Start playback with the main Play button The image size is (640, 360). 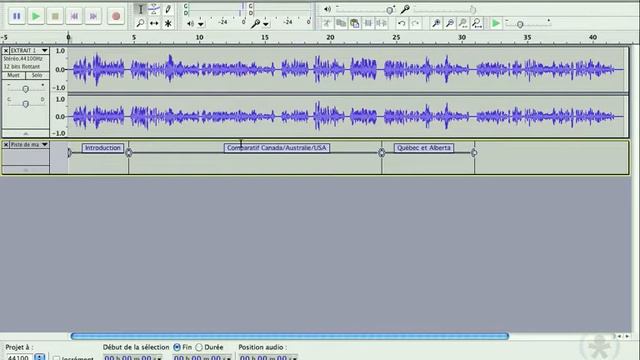click(x=36, y=16)
